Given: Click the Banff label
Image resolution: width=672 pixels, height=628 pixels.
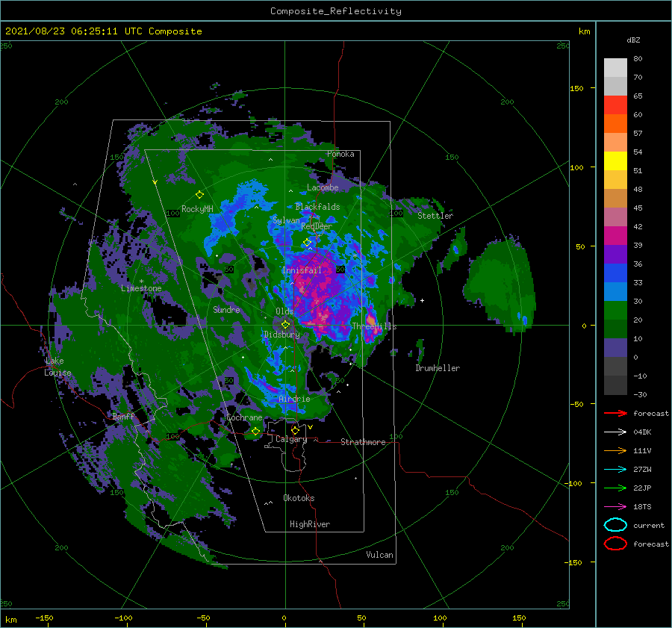Looking at the screenshot, I should [123, 416].
